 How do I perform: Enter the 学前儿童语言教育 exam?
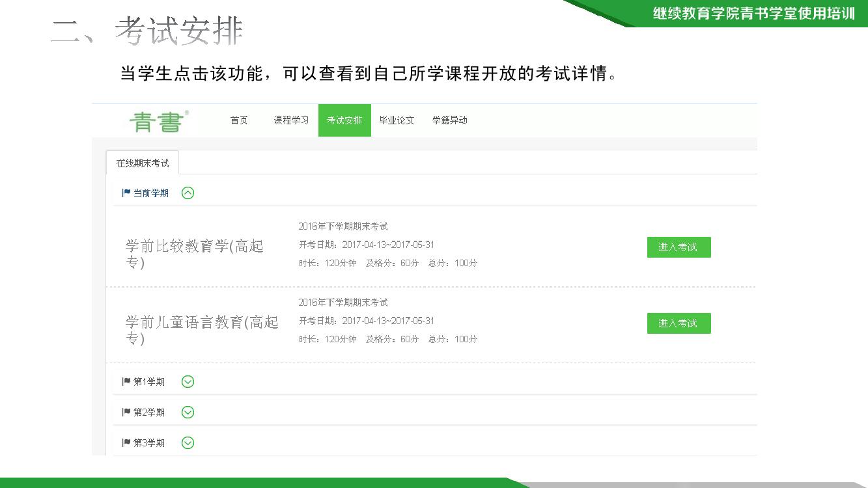[679, 323]
